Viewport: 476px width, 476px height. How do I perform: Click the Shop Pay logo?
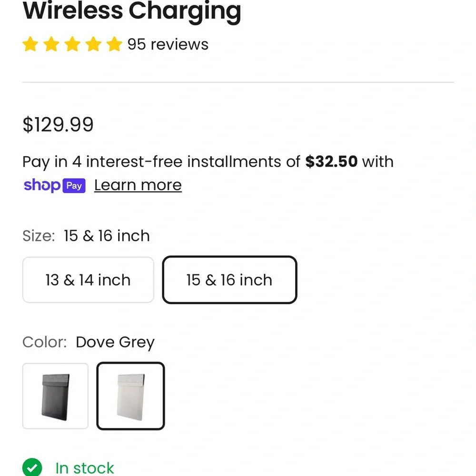pyautogui.click(x=55, y=185)
